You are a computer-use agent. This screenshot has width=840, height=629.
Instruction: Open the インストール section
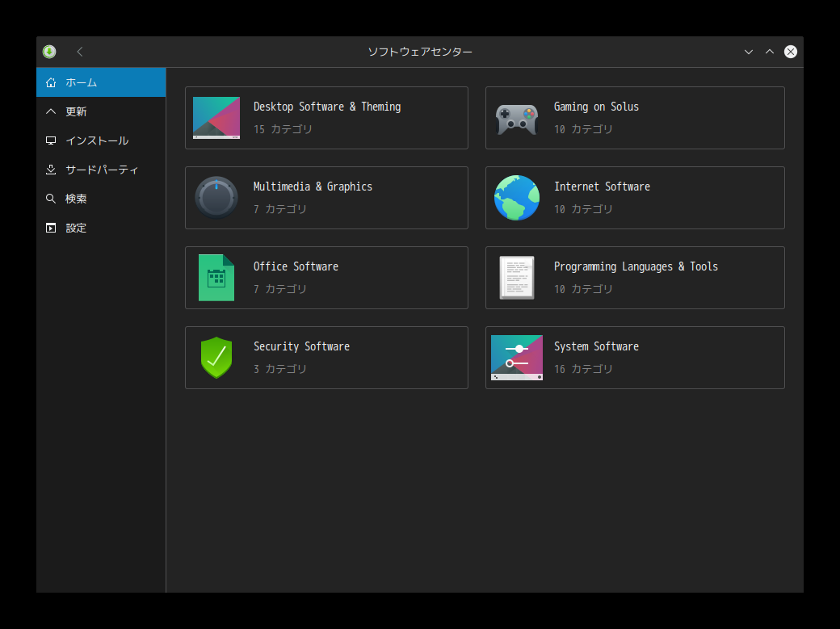101,140
